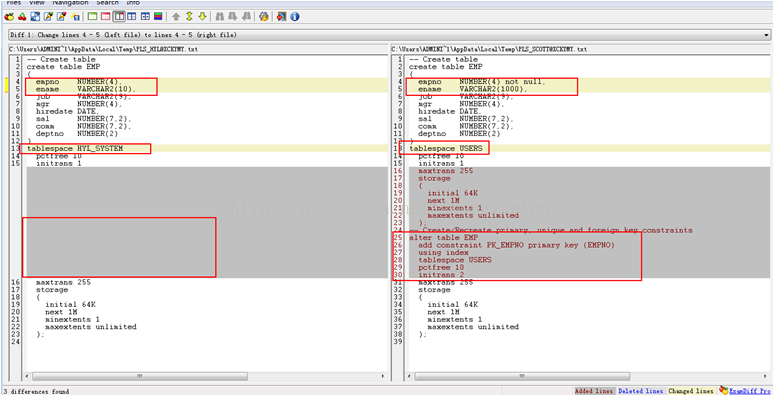773x395 pixels.
Task: Click the blue swap files icon
Action: point(35,17)
